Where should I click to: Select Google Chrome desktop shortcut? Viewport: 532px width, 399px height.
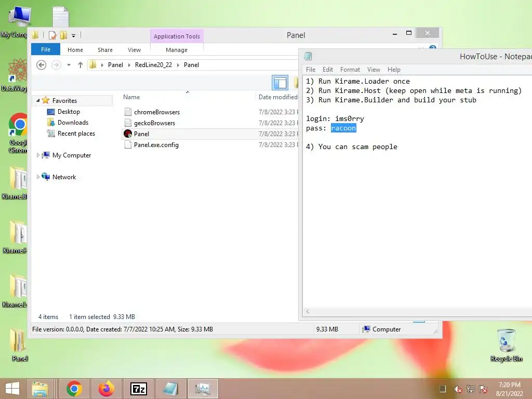pyautogui.click(x=18, y=132)
